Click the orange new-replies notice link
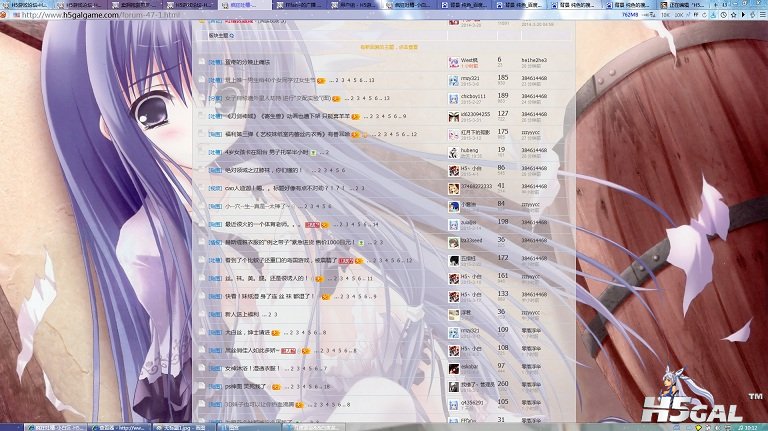Viewport: 768px width, 431px height. (x=389, y=47)
